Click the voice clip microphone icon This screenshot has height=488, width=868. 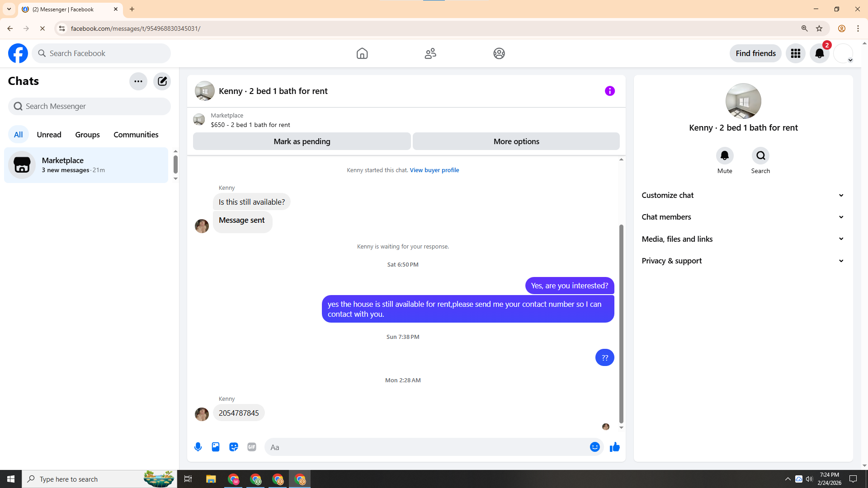tap(198, 447)
